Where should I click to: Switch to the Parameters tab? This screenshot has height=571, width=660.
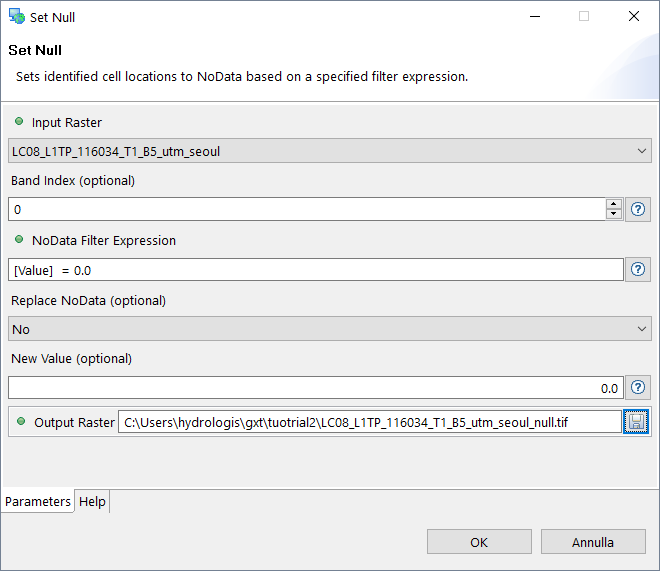[38, 502]
